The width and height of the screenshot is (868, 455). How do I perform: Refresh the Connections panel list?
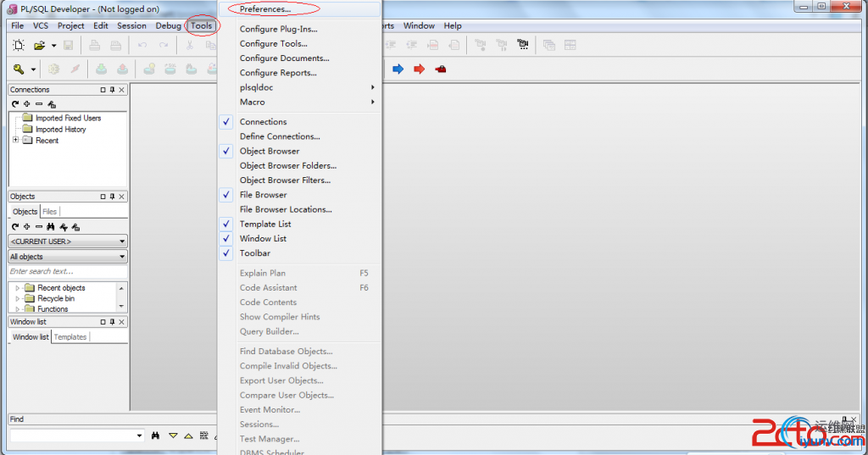[x=15, y=104]
